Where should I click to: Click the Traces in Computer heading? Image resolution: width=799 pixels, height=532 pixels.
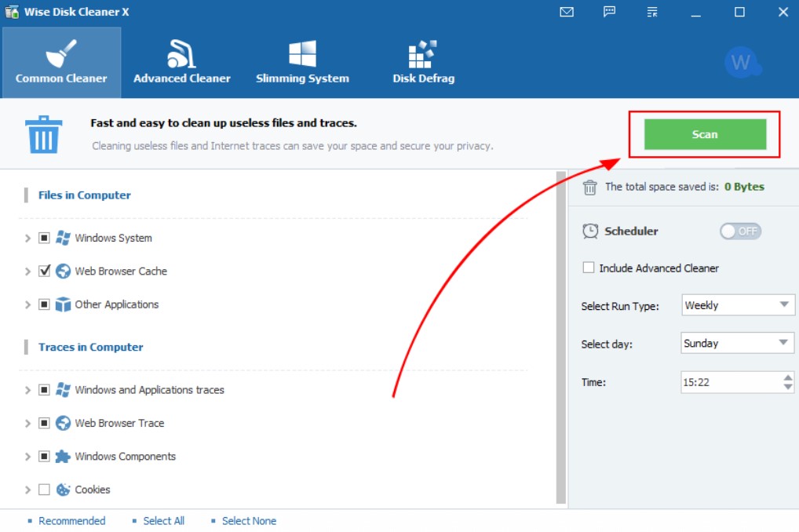[91, 347]
